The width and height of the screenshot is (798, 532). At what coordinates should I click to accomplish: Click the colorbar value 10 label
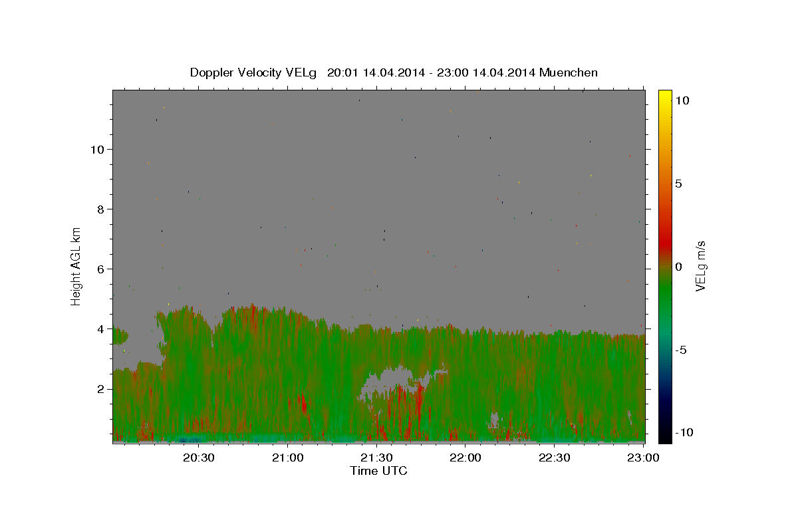pos(682,100)
